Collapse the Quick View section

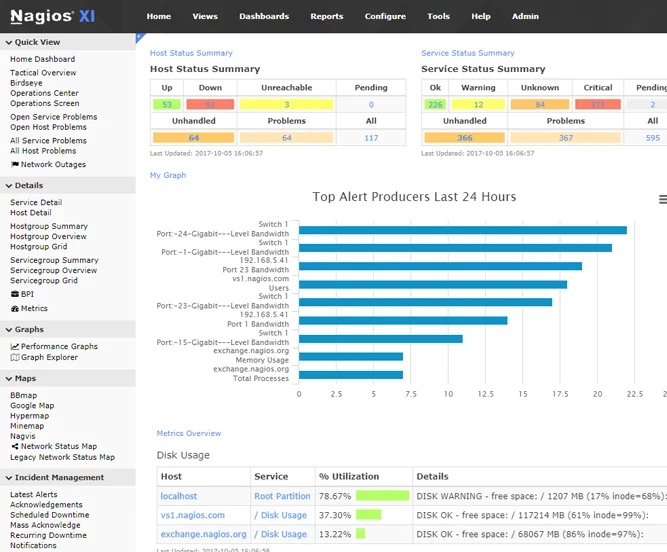coord(33,42)
